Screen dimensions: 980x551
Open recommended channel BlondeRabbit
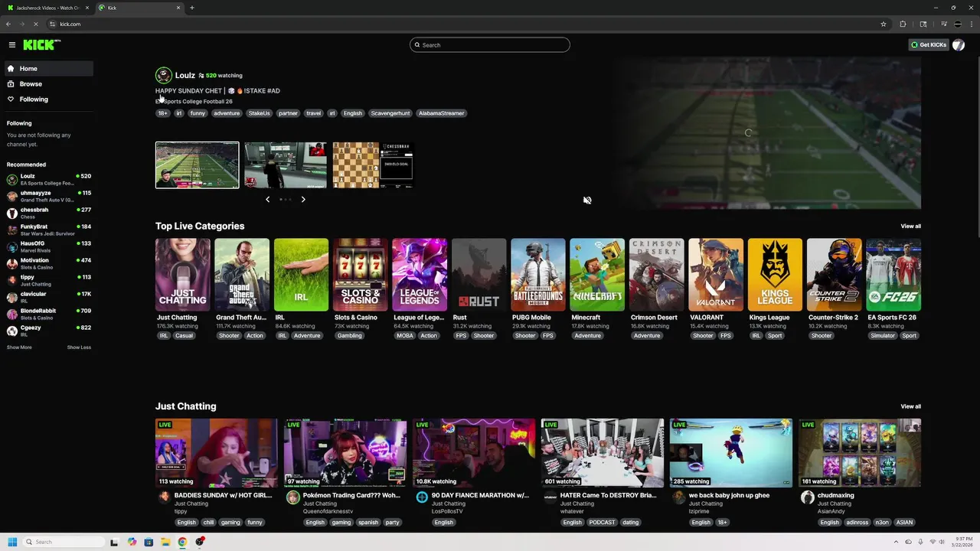49,314
